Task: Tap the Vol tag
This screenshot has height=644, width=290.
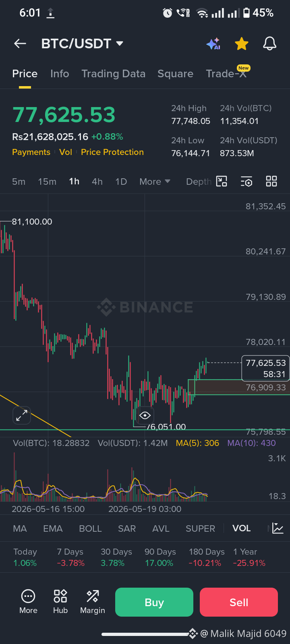Action: pos(66,152)
